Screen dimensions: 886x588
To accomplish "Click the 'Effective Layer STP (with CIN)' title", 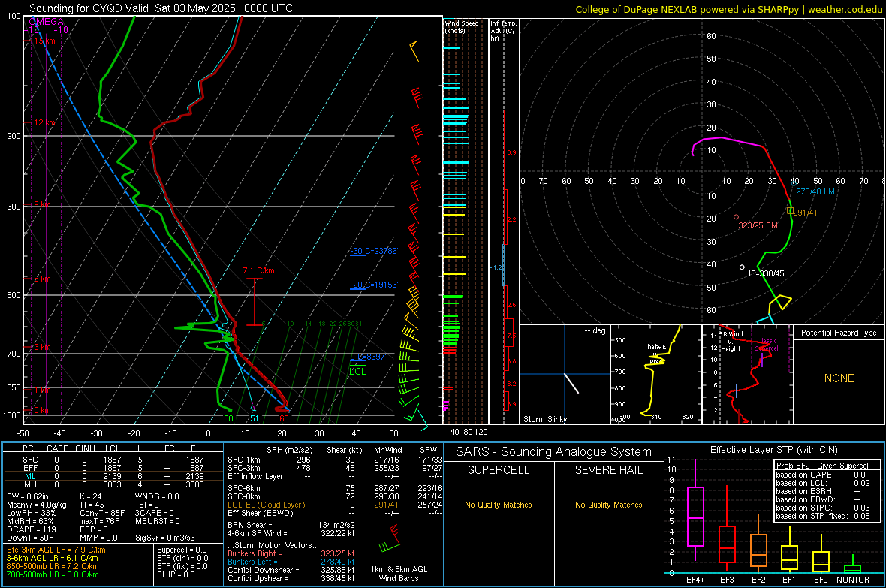I will (773, 450).
